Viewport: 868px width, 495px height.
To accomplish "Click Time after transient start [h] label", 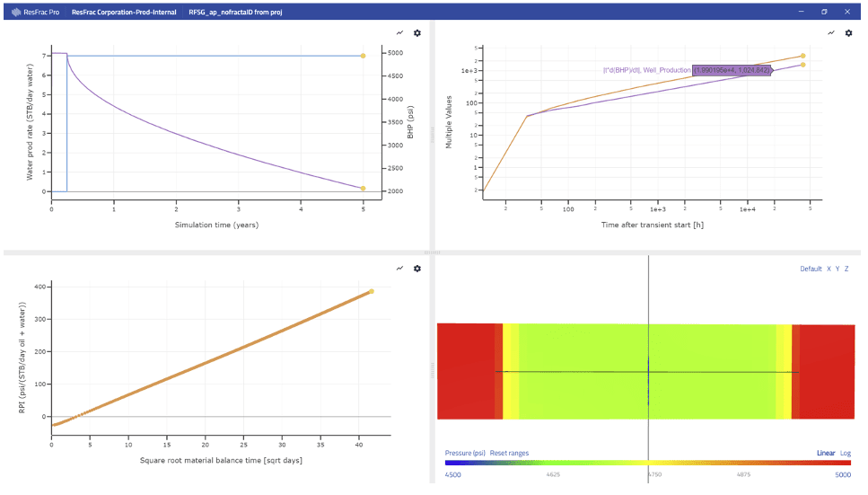I will (x=652, y=225).
